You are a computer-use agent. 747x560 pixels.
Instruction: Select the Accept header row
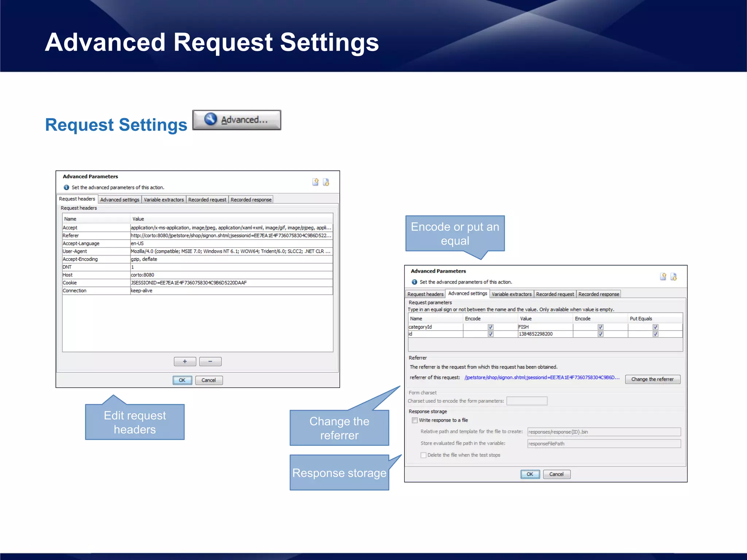click(197, 227)
